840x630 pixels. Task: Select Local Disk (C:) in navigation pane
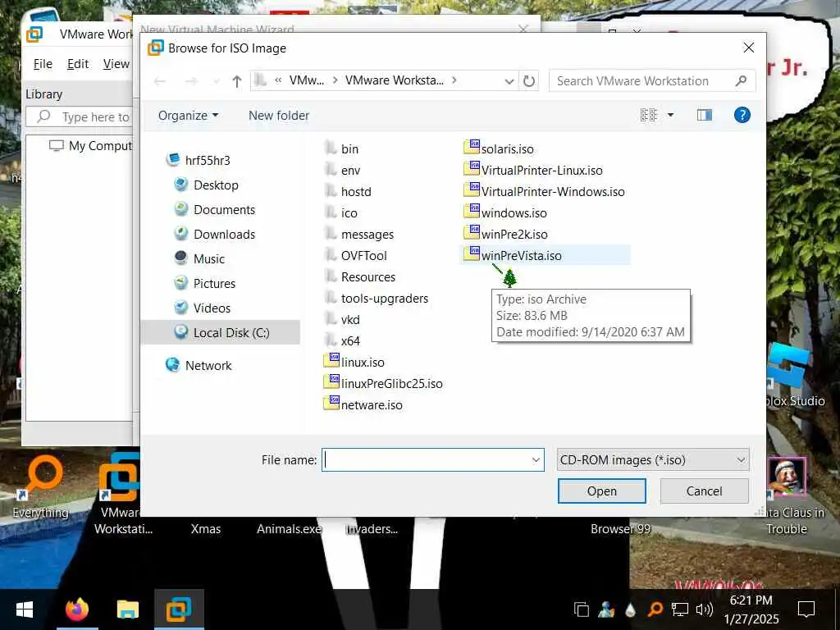(x=221, y=333)
